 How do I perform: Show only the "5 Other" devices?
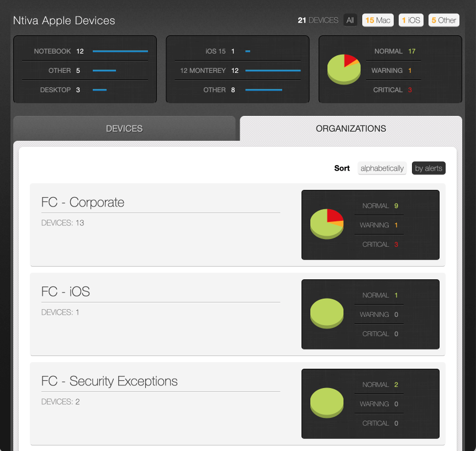(443, 20)
